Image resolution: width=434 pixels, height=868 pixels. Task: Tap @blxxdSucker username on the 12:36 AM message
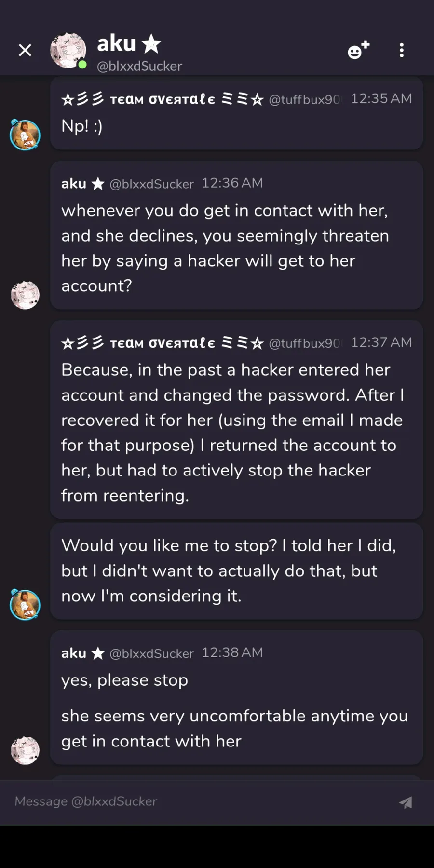point(151,184)
